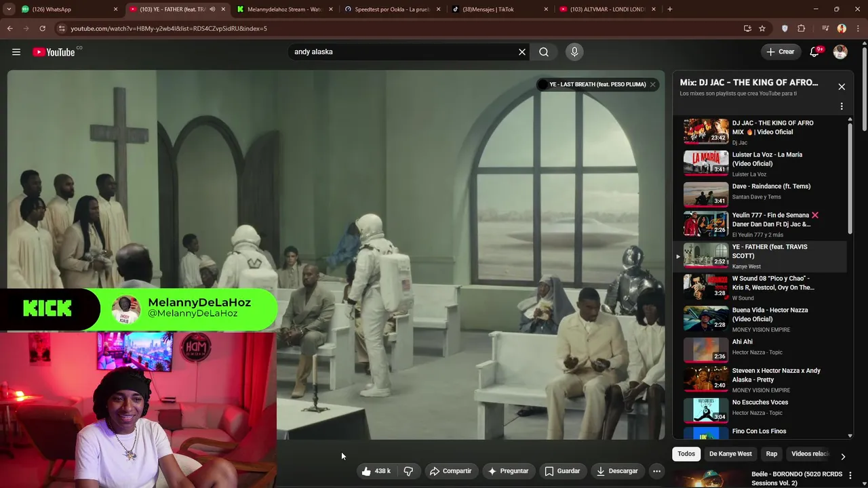Screen dimensions: 868x488
Task: Select the Videos relacionados chip
Action: 810,453
